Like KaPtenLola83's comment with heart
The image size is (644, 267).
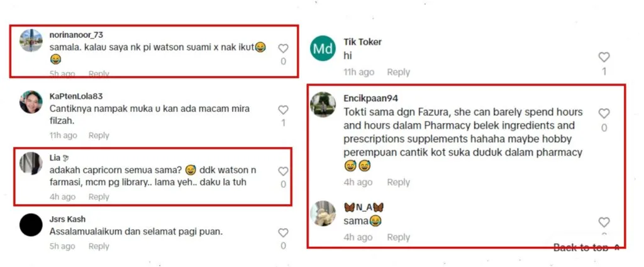[x=284, y=110]
